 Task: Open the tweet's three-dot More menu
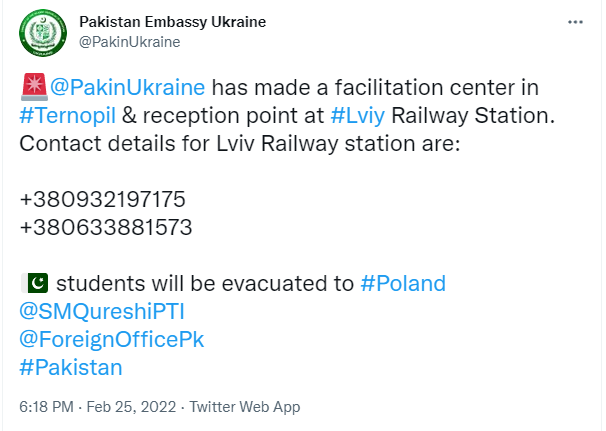575,21
